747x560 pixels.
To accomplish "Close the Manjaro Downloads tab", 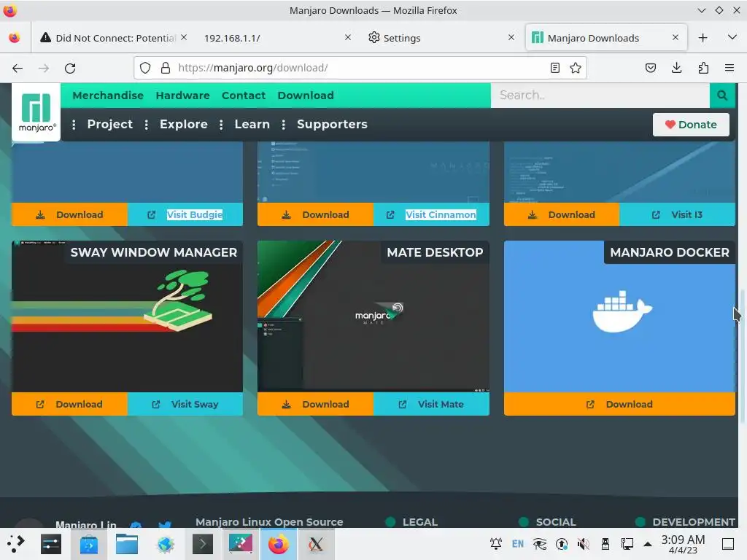I will [675, 37].
